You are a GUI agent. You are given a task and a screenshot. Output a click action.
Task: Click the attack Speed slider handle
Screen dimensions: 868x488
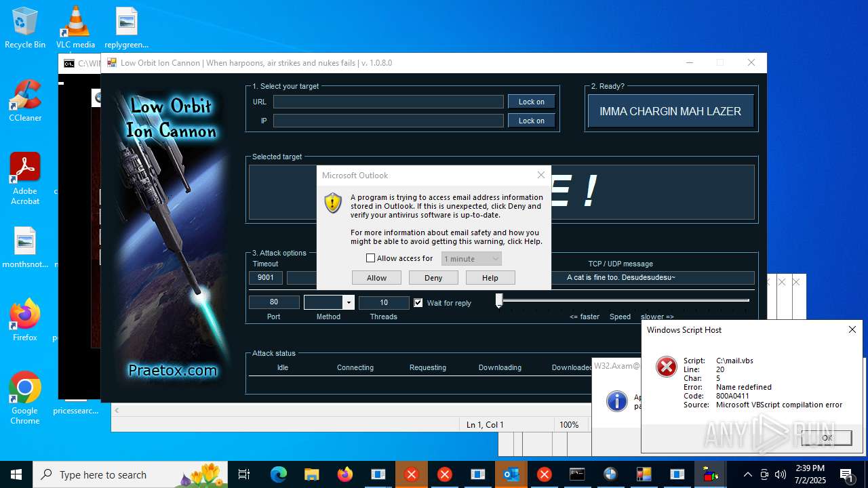[x=499, y=300]
